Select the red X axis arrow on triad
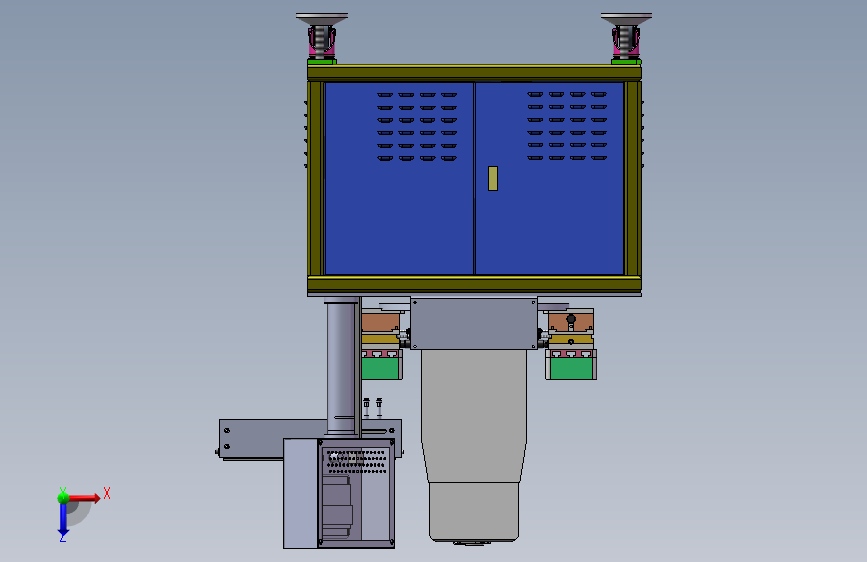 [84, 498]
